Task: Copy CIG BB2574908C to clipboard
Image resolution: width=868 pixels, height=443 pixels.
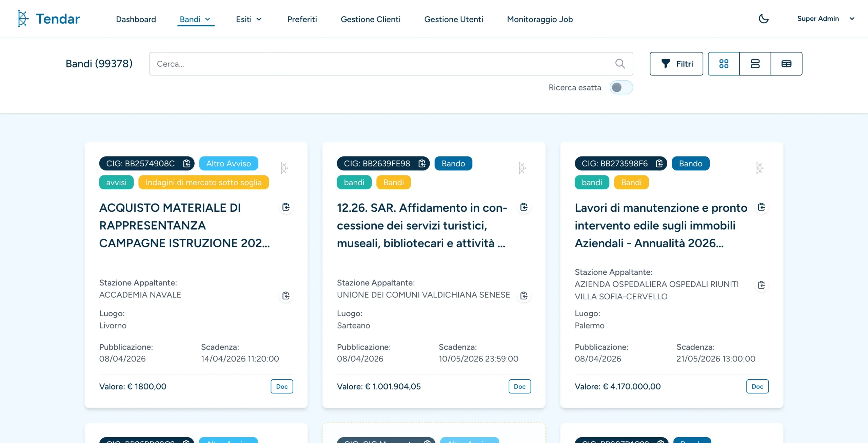Action: [186, 164]
